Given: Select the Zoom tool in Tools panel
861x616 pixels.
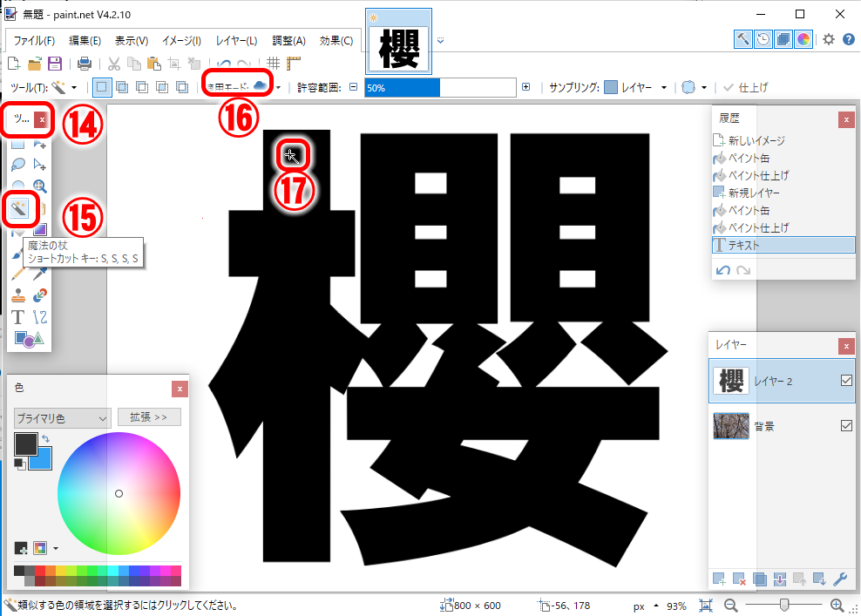Looking at the screenshot, I should (x=39, y=186).
